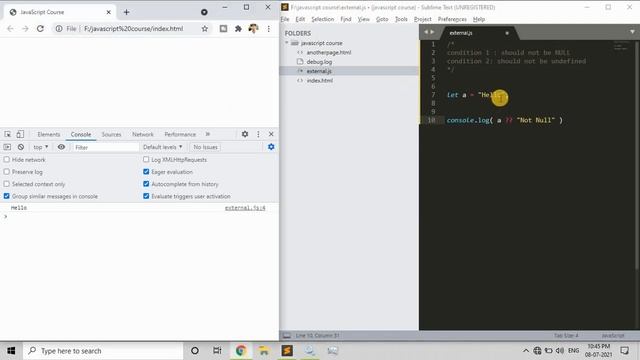Screen dimensions: 640x360
Task: Open Sublime Text File menu
Action: tap(285, 19)
